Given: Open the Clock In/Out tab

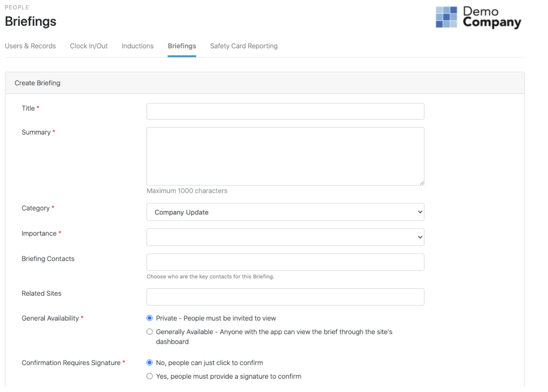Looking at the screenshot, I should coord(88,46).
